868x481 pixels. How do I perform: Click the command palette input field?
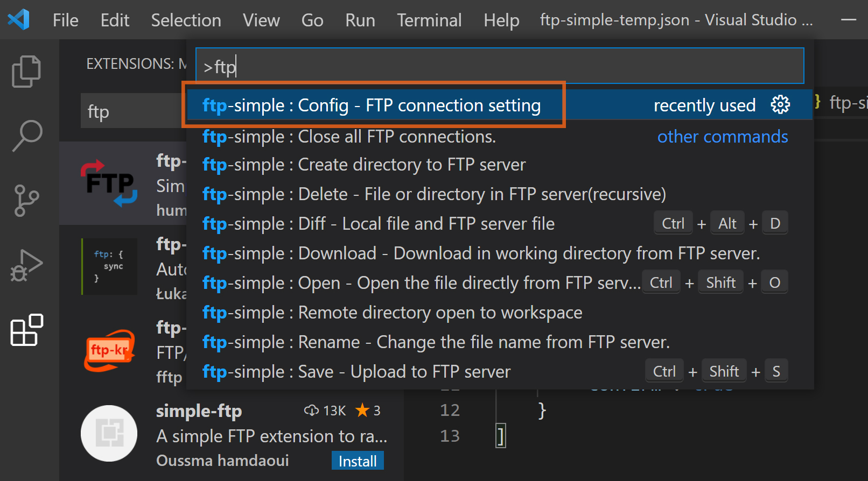500,66
